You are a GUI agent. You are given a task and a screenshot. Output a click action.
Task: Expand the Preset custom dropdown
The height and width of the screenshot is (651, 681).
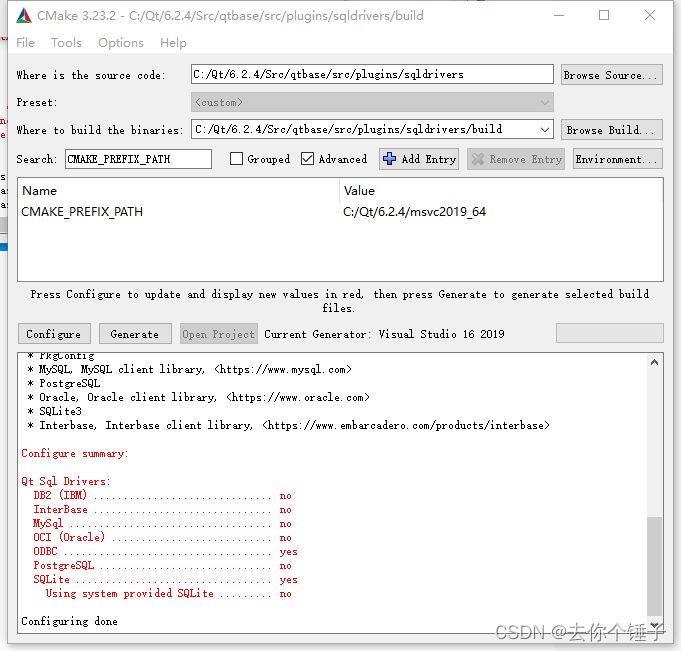click(372, 102)
